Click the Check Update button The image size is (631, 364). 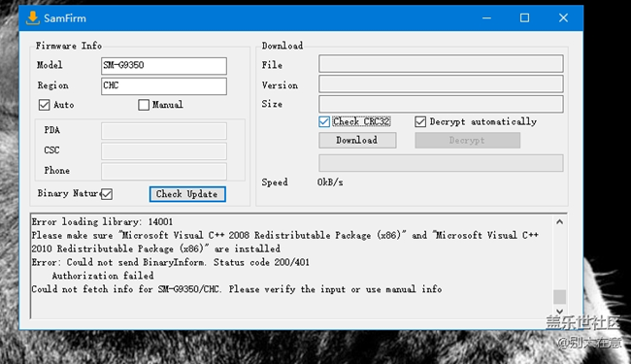pos(187,194)
